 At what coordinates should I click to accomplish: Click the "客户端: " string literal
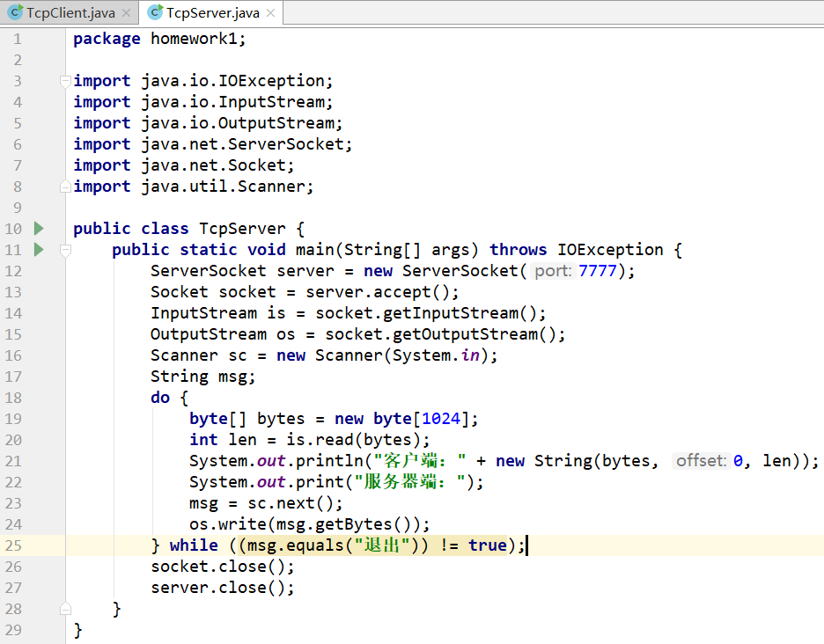coord(419,461)
